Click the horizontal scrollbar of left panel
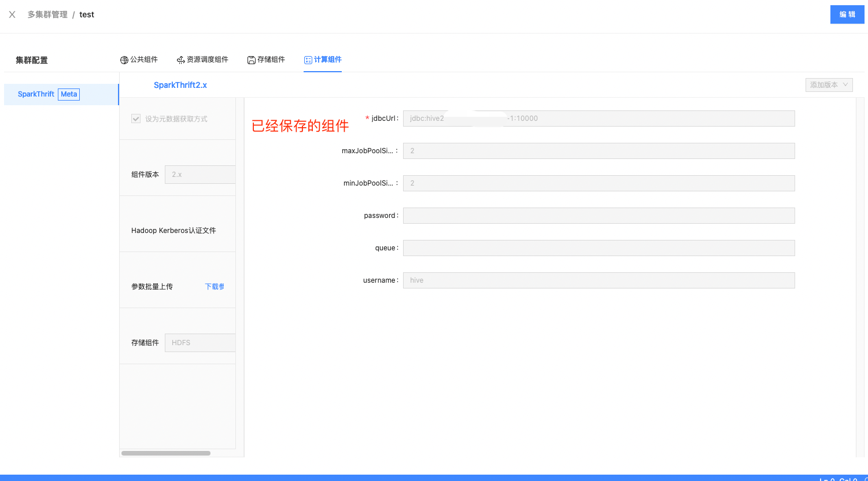The image size is (868, 481). [166, 453]
